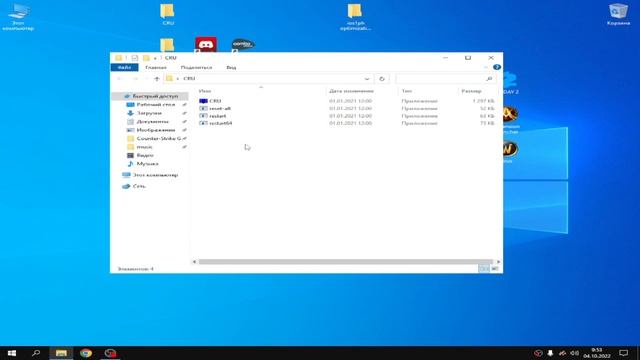
Task: Select the restart application file
Action: pos(218,116)
